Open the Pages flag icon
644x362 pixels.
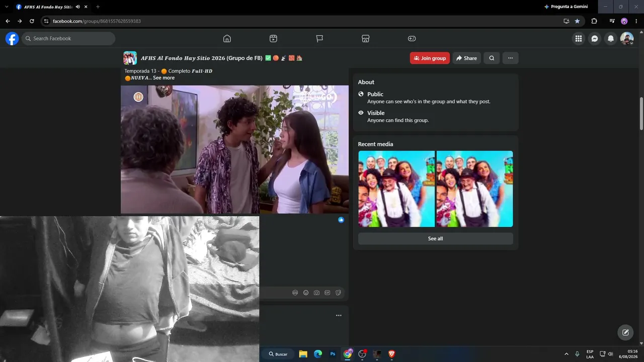click(319, 39)
